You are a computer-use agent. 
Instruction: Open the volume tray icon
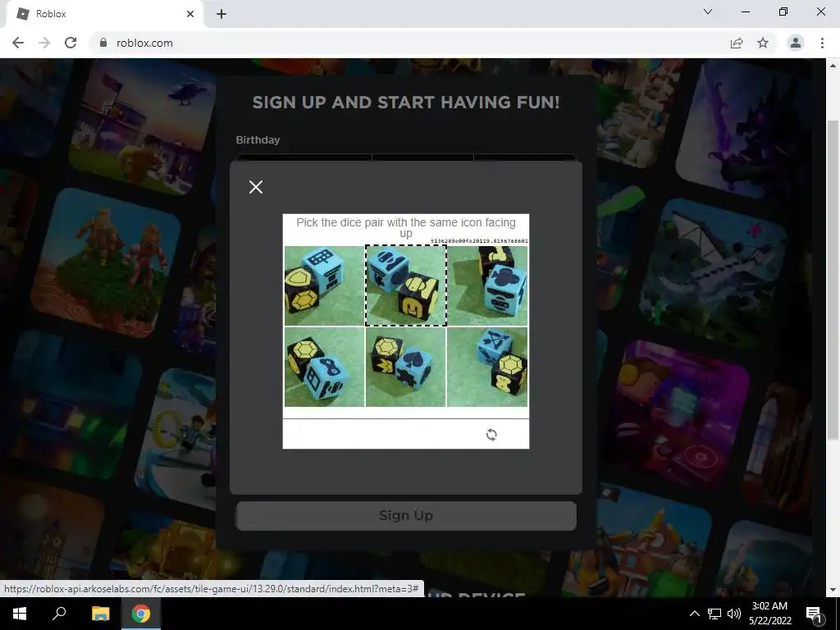click(734, 614)
